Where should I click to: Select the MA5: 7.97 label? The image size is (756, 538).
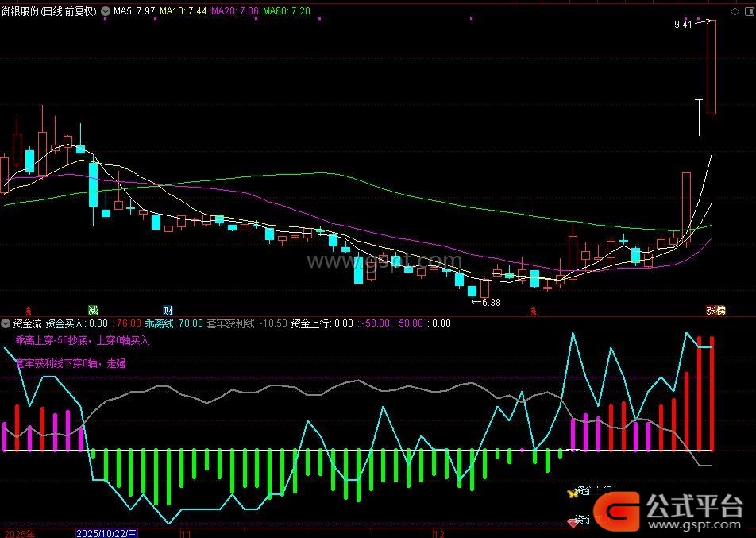click(134, 12)
